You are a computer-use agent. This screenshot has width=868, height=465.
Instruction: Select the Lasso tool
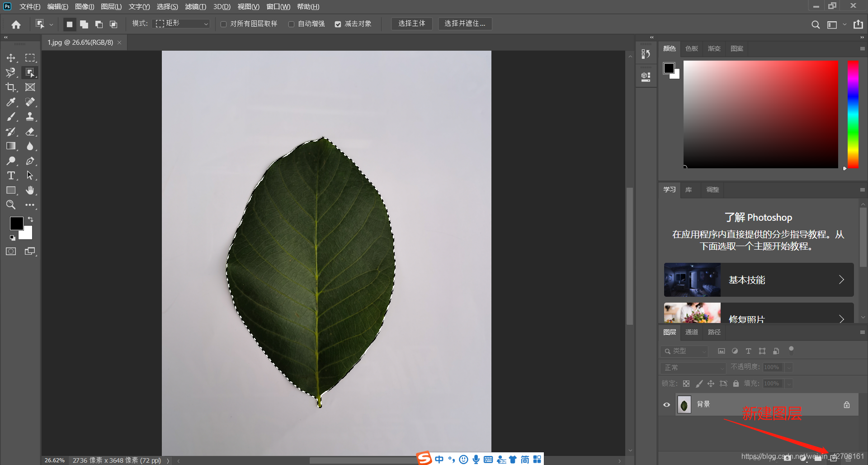(x=11, y=72)
